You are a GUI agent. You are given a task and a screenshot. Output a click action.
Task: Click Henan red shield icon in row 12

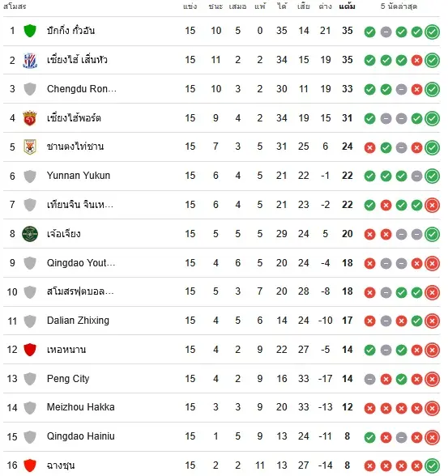coord(30,350)
